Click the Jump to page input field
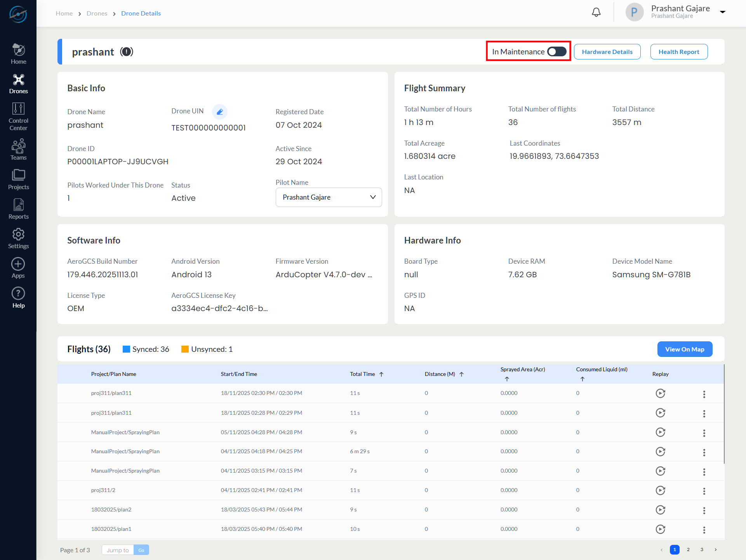Viewport: 746px width, 560px height. (118, 550)
